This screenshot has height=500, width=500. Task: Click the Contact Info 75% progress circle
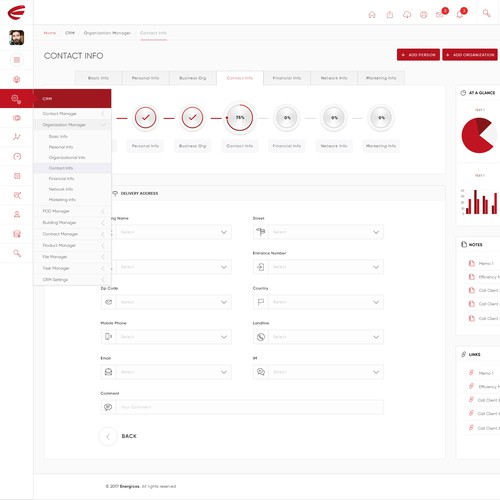click(240, 118)
